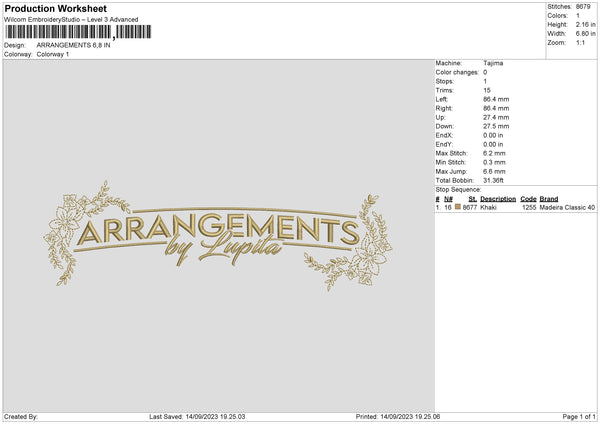Click the Stitches count 8679
This screenshot has width=600, height=424.
(583, 7)
